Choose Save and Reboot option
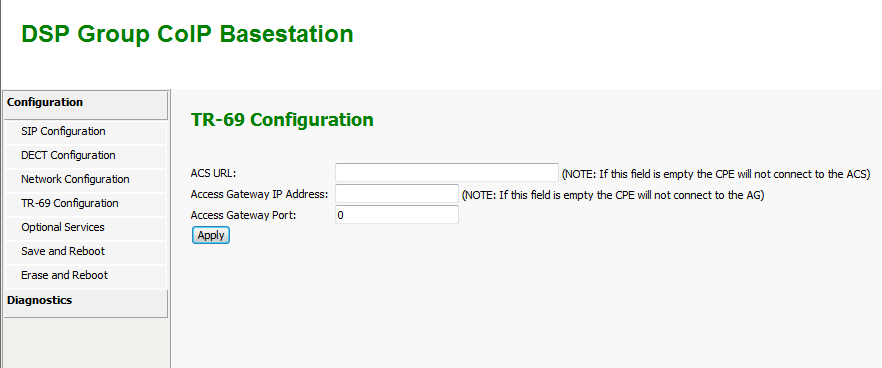 tap(86, 252)
